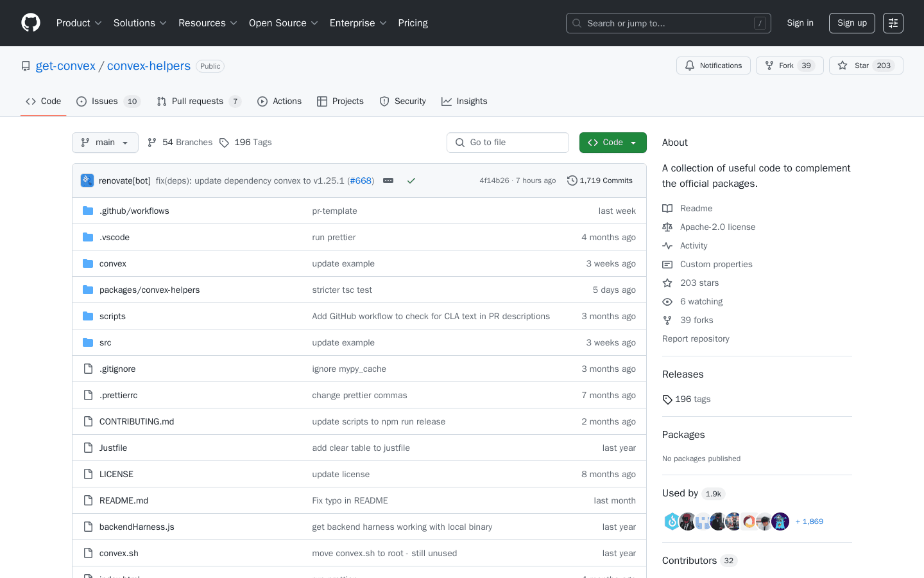The height and width of the screenshot is (578, 924).
Task: Click the renovate[bot] avatar icon
Action: pos(87,180)
